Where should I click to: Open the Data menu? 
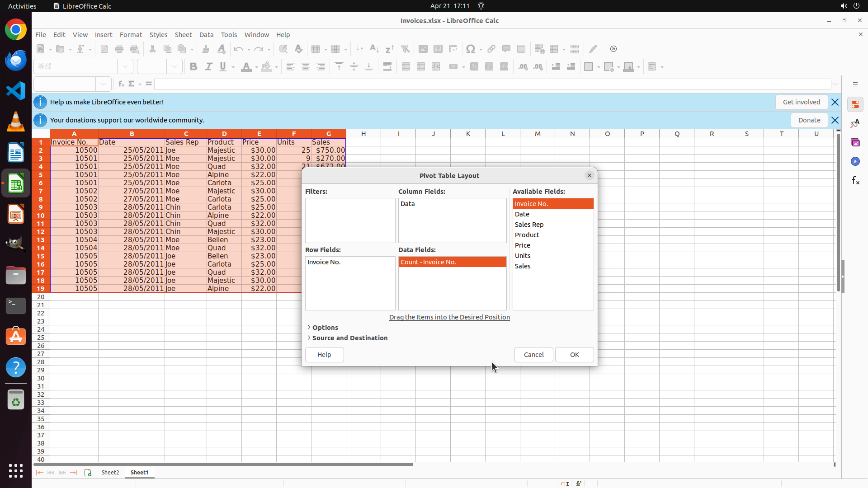pyautogui.click(x=206, y=35)
